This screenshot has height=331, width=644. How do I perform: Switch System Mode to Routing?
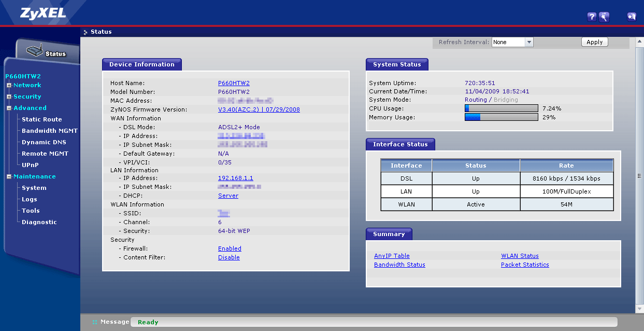[x=476, y=100]
